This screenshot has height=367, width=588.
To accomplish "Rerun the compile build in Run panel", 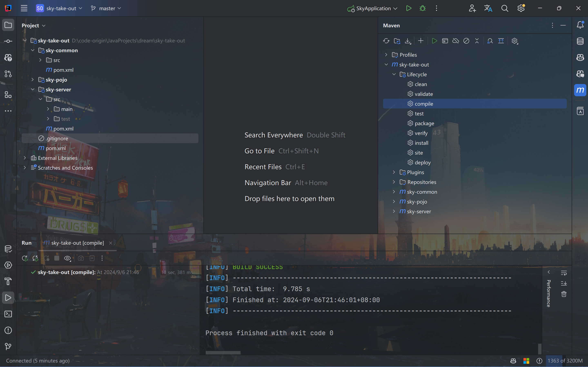I will pyautogui.click(x=24, y=258).
